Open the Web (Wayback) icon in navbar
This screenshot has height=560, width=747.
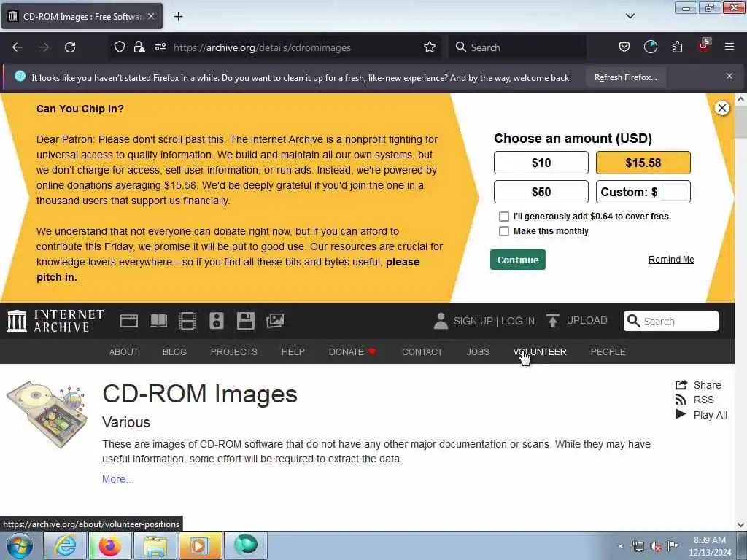[129, 321]
